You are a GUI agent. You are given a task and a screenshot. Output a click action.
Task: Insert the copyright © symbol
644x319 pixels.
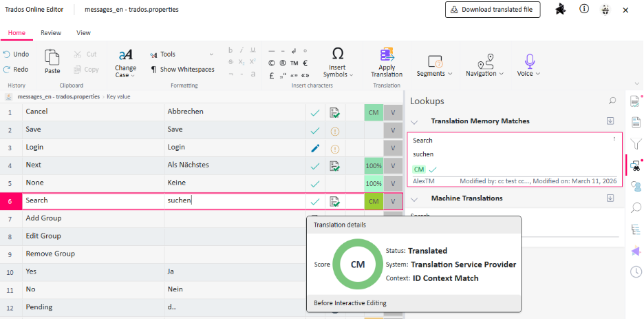(x=272, y=63)
